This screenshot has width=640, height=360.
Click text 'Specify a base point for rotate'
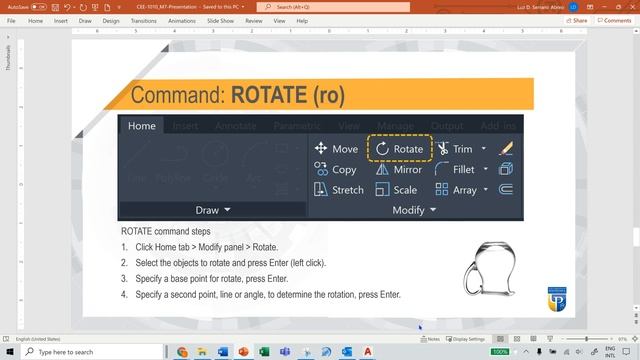click(189, 279)
